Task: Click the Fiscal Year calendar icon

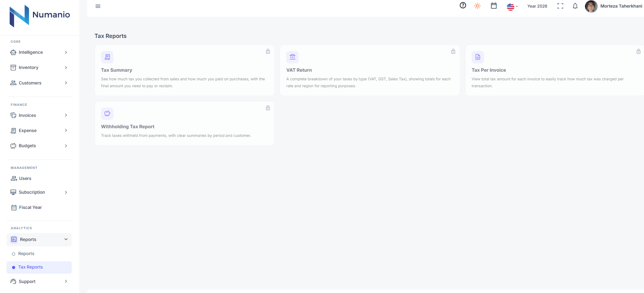Action: (14, 208)
